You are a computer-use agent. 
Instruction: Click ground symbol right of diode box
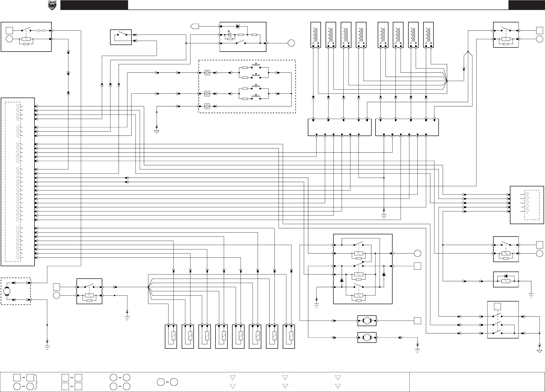(x=531, y=296)
